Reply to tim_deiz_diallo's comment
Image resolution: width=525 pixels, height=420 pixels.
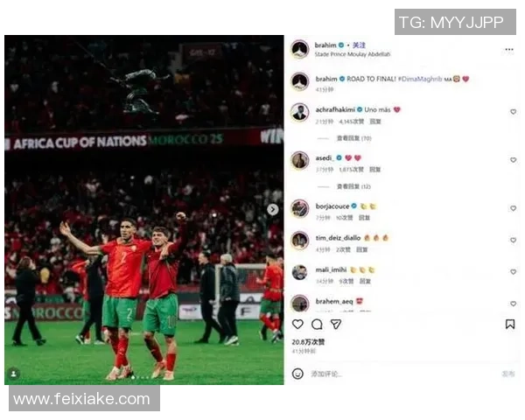362,249
